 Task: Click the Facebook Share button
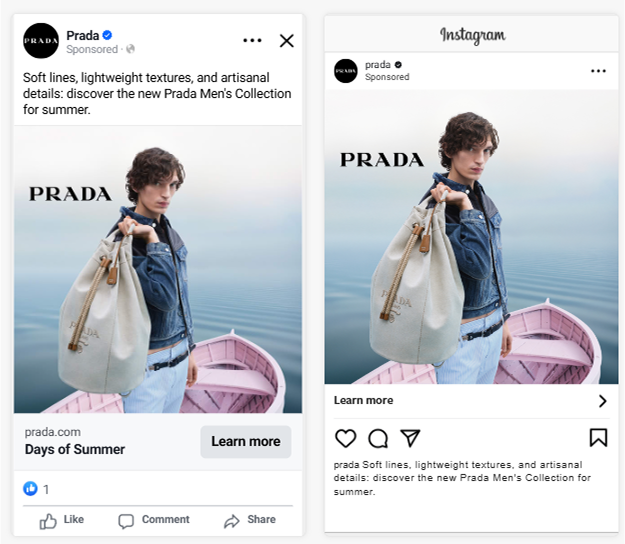[x=249, y=520]
